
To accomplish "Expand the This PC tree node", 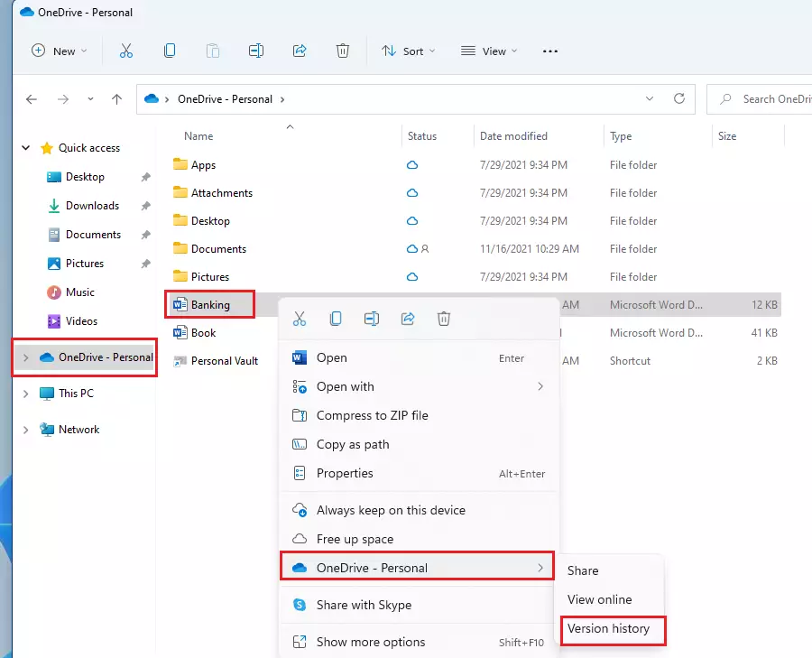I will coord(25,394).
